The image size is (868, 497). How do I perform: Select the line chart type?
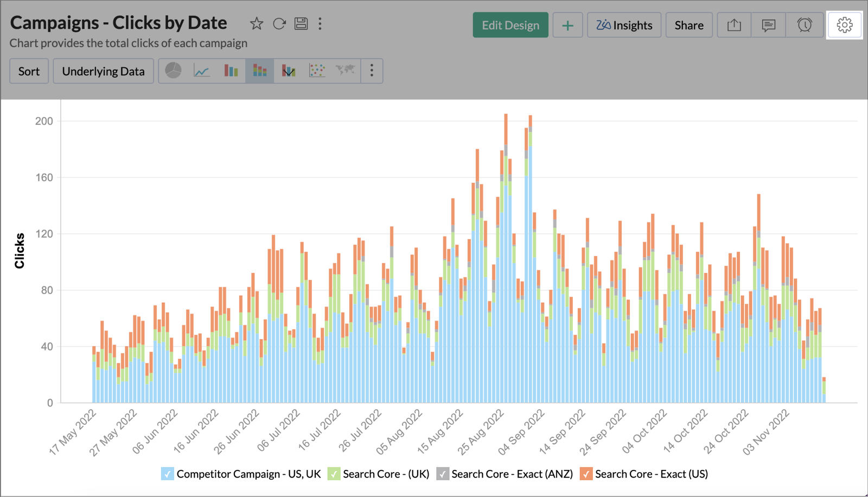click(201, 71)
